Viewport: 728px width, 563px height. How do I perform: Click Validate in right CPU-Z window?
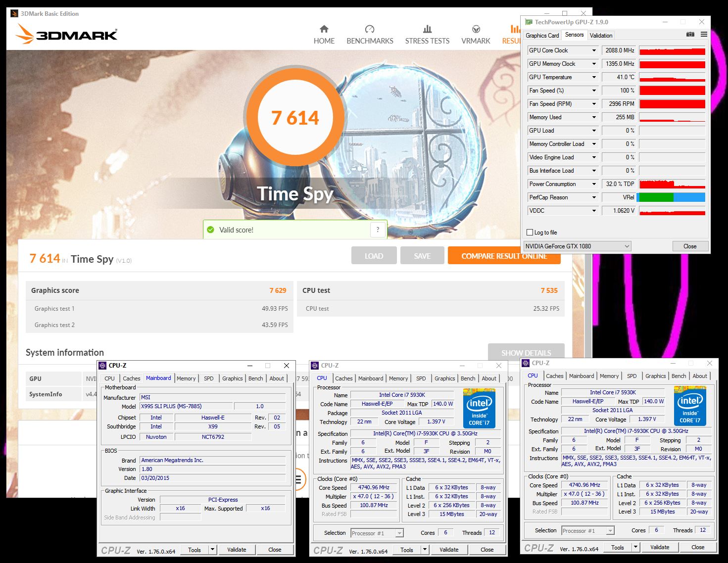(660, 547)
